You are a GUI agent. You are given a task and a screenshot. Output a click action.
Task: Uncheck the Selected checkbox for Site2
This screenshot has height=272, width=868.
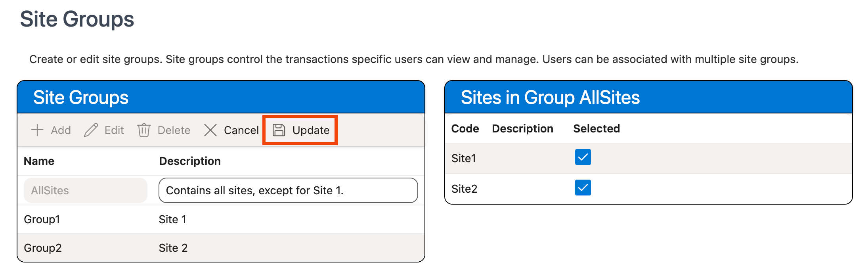pos(583,188)
